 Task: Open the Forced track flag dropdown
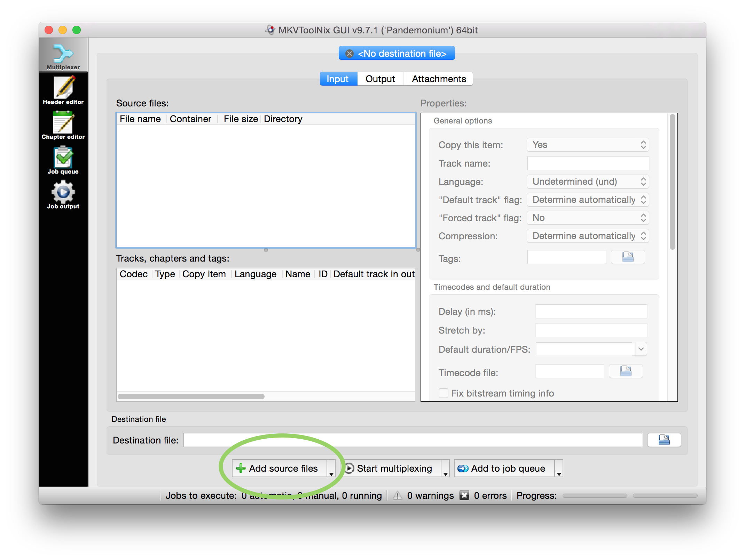(x=588, y=218)
